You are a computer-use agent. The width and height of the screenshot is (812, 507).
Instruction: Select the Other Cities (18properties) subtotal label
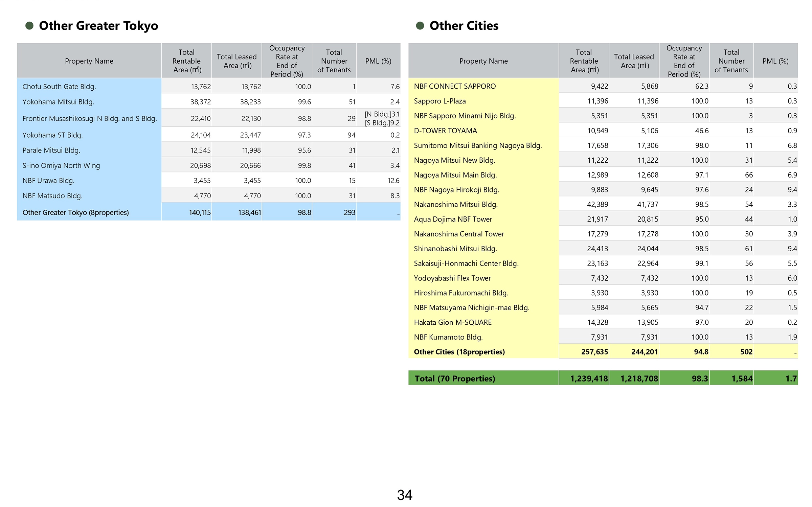[x=459, y=352]
